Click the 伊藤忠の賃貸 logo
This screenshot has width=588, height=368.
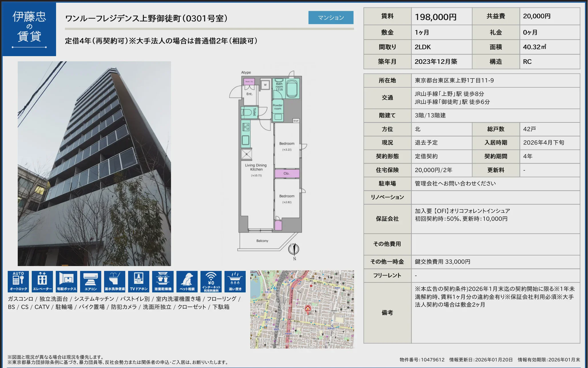point(29,29)
